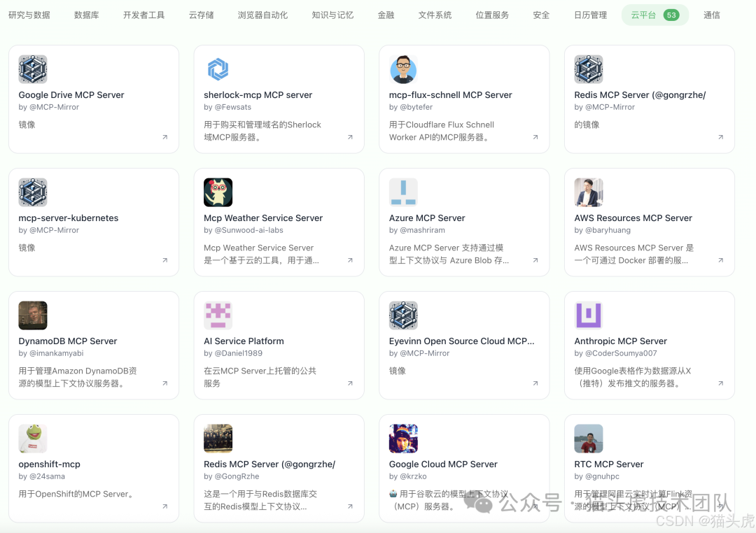Click author text by @mashriram
Screen dimensions: 756x533
click(x=417, y=230)
